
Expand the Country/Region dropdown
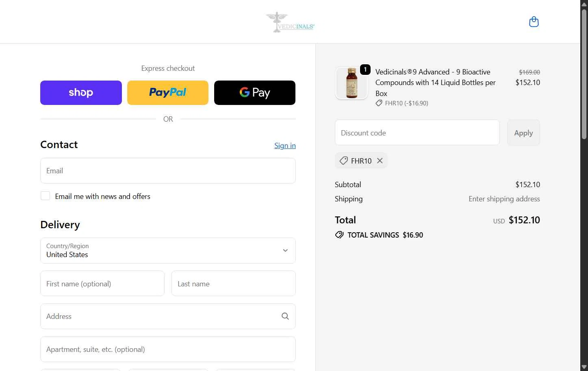[168, 251]
